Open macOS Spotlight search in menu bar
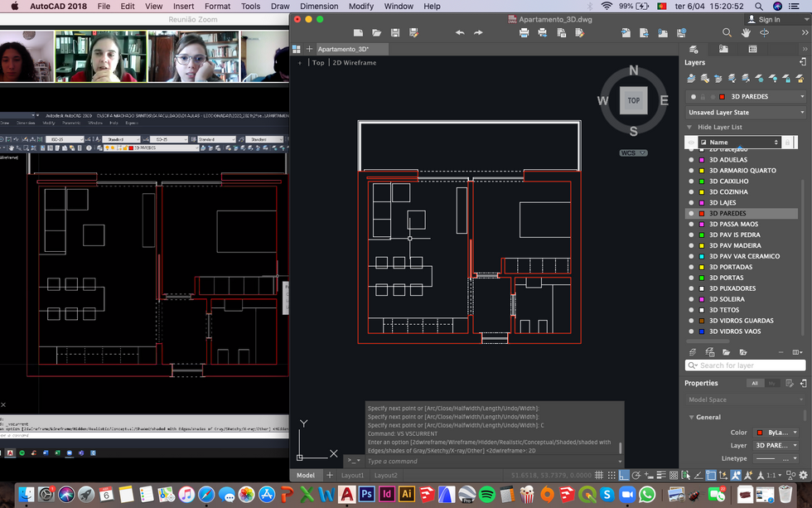The width and height of the screenshot is (812, 508). (758, 6)
